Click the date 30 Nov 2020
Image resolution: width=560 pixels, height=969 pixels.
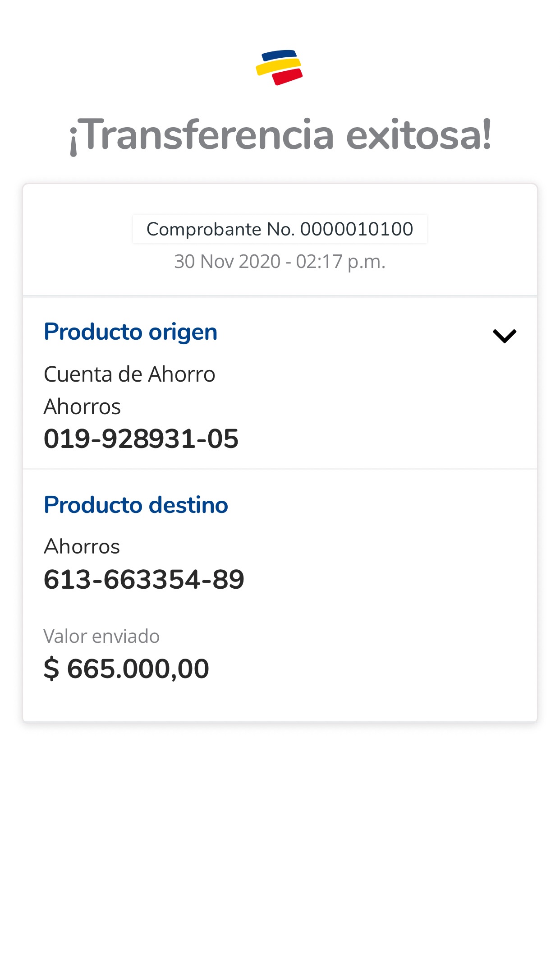point(227,262)
